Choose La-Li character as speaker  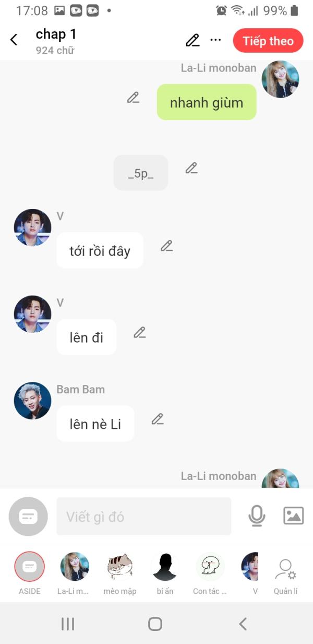click(74, 573)
